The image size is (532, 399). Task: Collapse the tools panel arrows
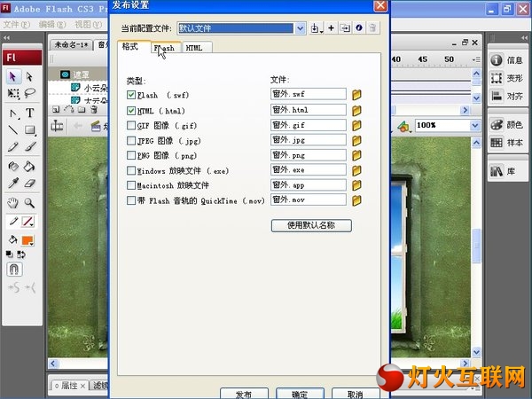[x=6, y=37]
